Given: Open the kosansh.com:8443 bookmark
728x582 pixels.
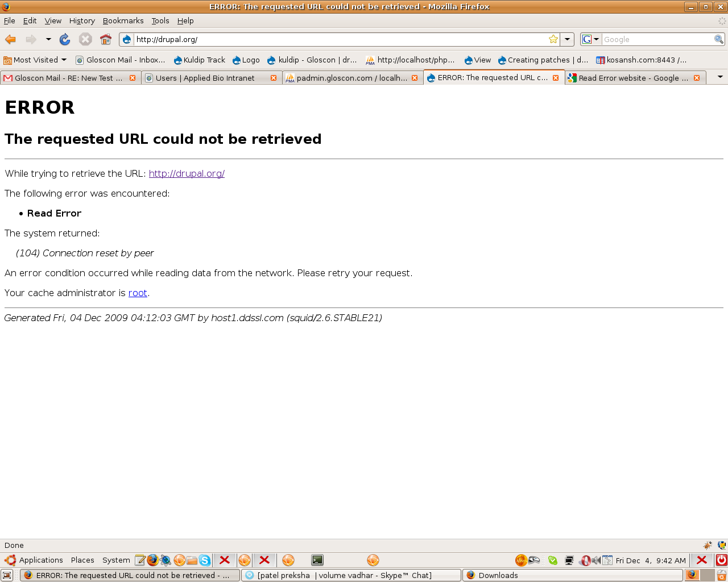Looking at the screenshot, I should tap(641, 60).
